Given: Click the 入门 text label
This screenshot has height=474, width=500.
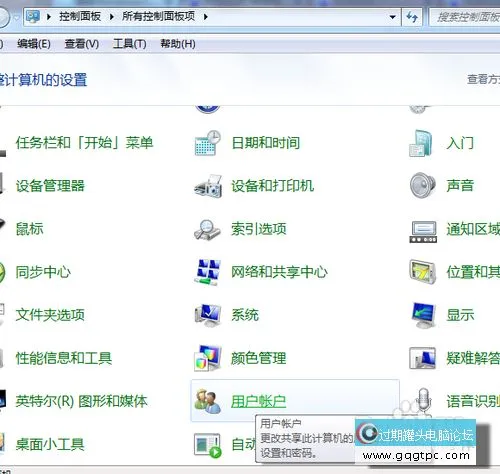Looking at the screenshot, I should click(460, 143).
